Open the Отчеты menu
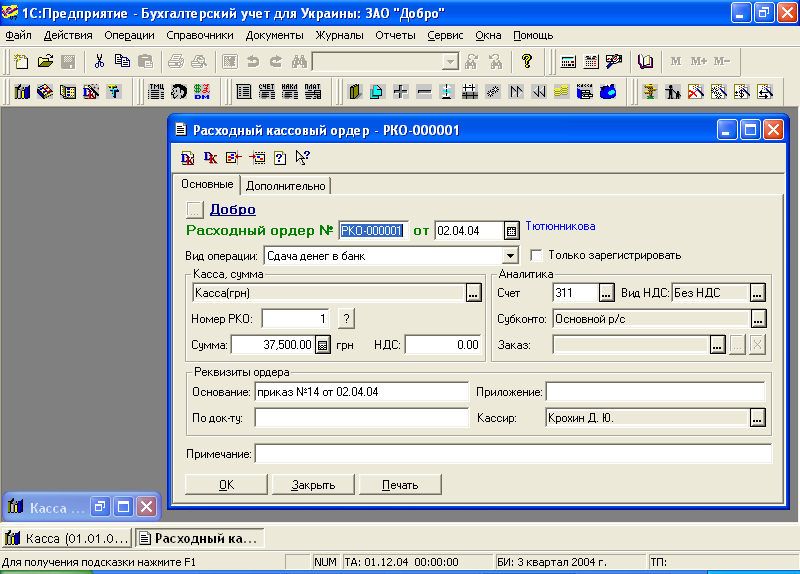 pyautogui.click(x=395, y=35)
